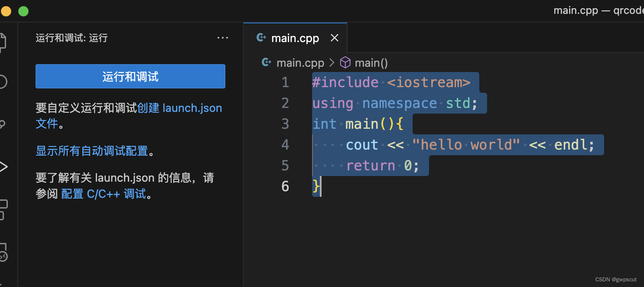Click the 显示所有自动调试配置 link
644x287 pixels.
coord(91,150)
